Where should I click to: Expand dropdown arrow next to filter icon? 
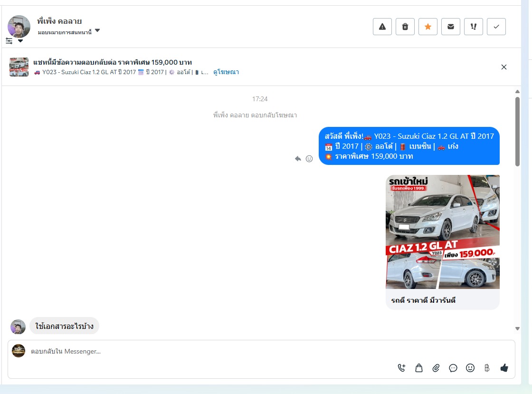tap(20, 41)
